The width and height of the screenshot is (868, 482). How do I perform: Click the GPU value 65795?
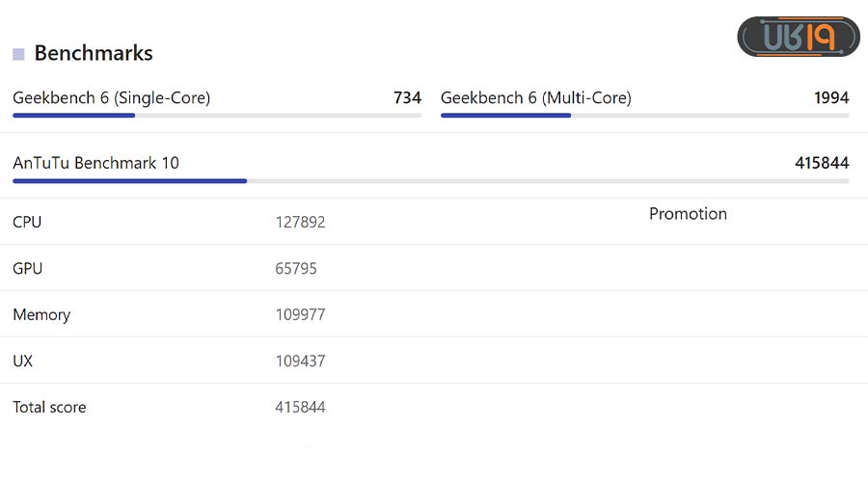[x=296, y=268]
